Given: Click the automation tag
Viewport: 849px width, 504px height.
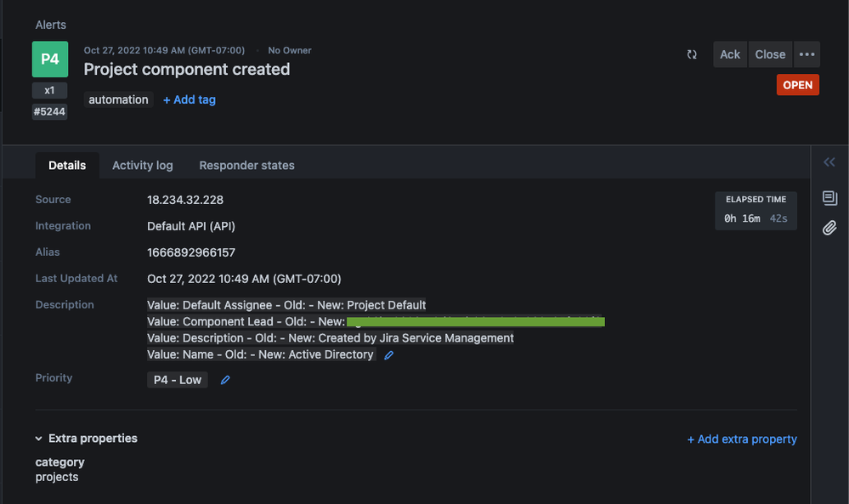Looking at the screenshot, I should click(119, 99).
